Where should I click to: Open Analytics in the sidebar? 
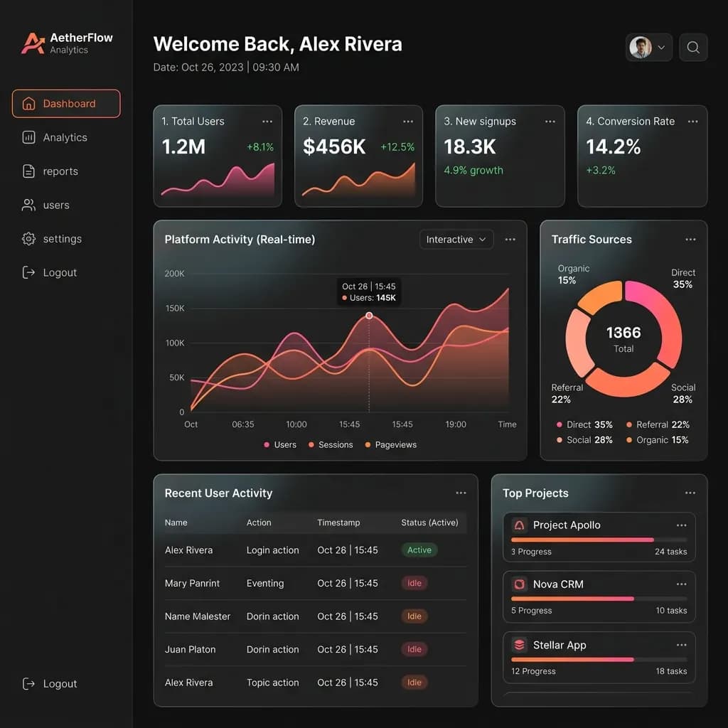click(55, 137)
